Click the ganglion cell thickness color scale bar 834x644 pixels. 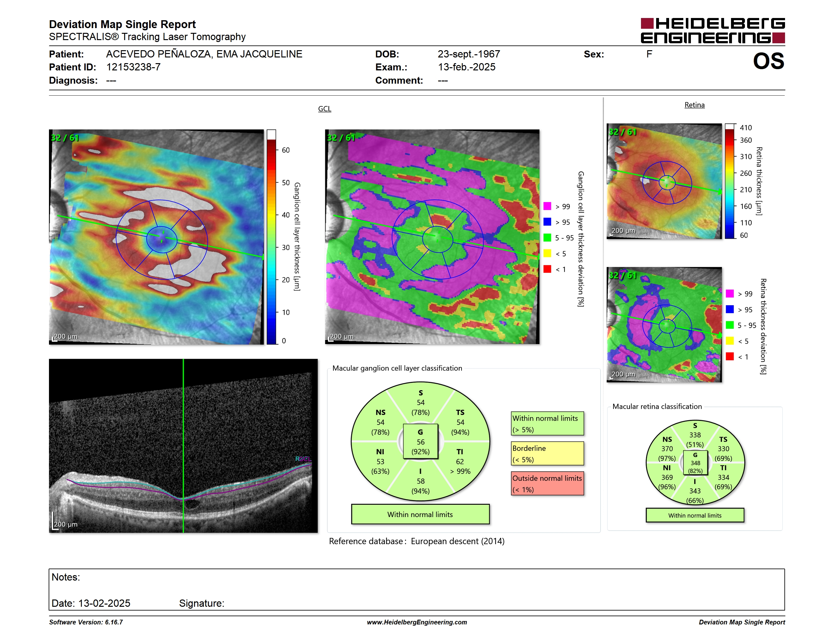pyautogui.click(x=271, y=237)
